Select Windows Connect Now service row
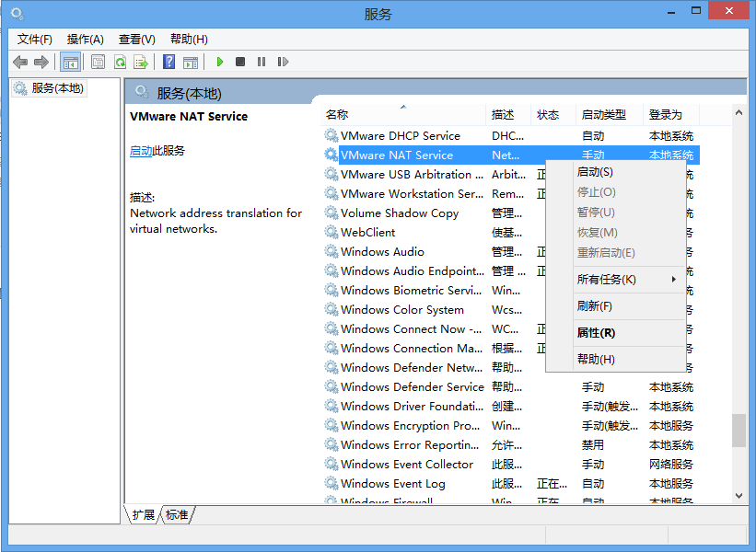Screen dimensions: 756x552 point(433,328)
